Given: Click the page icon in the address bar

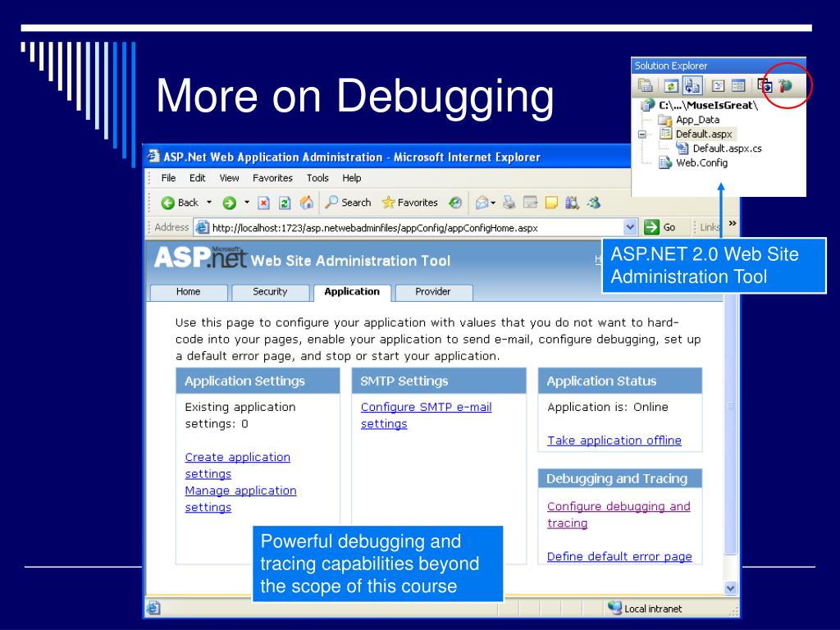Looking at the screenshot, I should 202,227.
